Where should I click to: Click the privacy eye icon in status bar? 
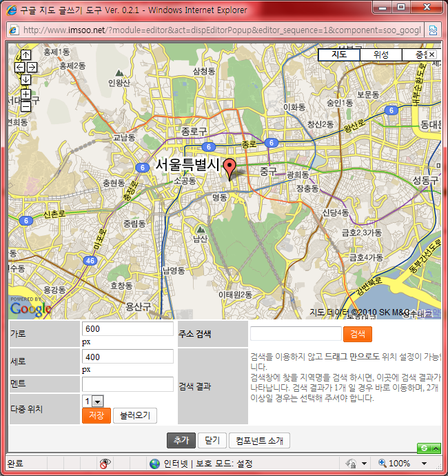coord(105,464)
